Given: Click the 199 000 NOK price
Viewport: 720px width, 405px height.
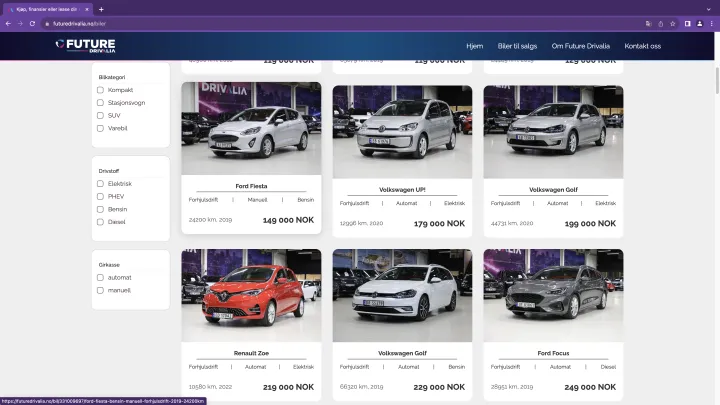Looking at the screenshot, I should pyautogui.click(x=590, y=224).
